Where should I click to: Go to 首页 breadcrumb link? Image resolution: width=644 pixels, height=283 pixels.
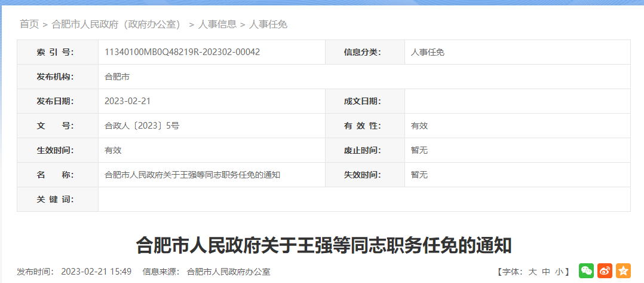pos(29,25)
